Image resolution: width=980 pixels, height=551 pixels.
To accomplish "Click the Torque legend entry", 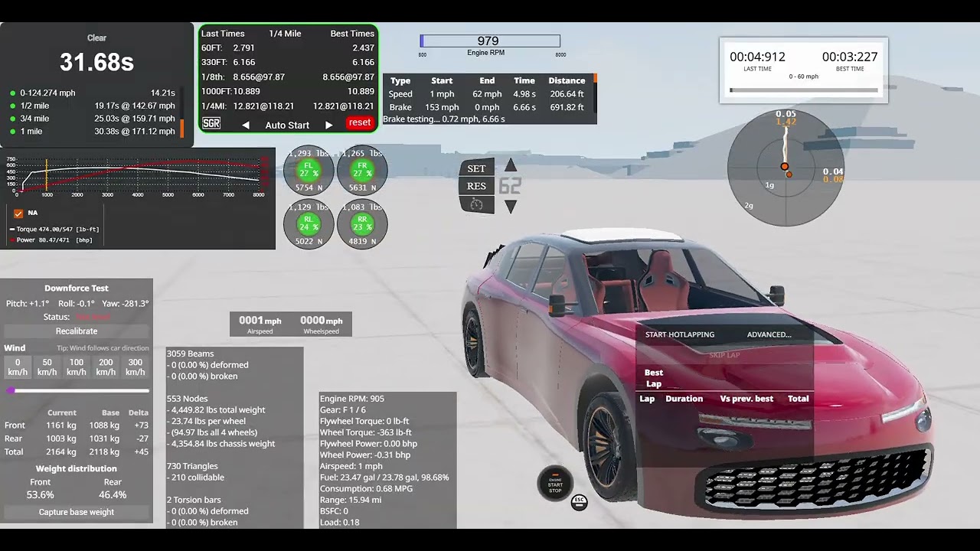I will click(x=54, y=229).
